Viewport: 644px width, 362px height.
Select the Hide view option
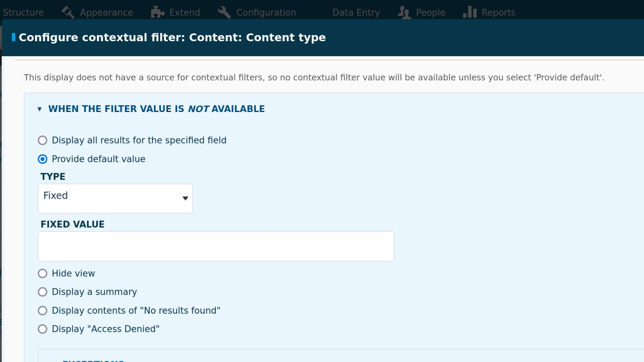(43, 274)
